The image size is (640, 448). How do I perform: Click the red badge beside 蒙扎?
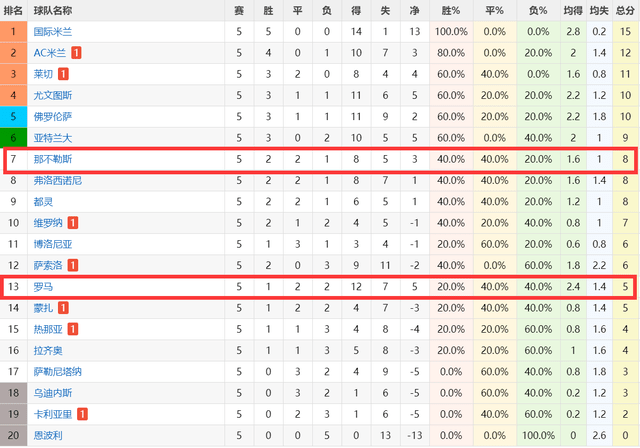click(x=63, y=308)
